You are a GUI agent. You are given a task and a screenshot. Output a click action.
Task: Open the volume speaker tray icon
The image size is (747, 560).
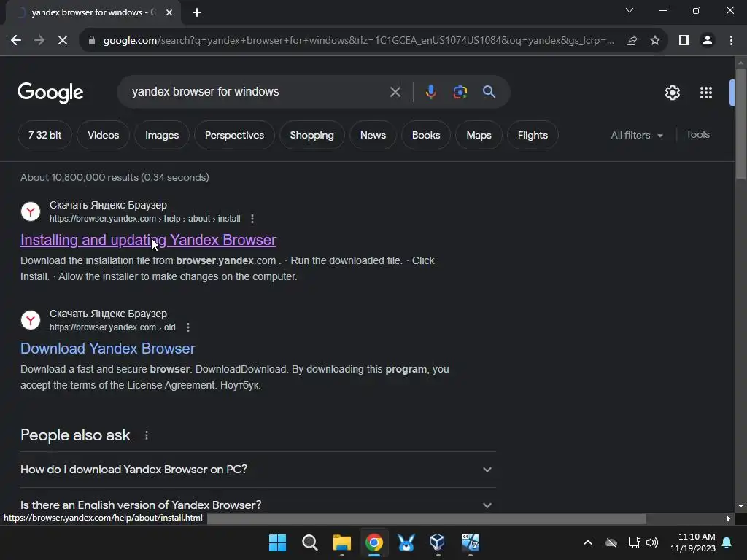652,542
